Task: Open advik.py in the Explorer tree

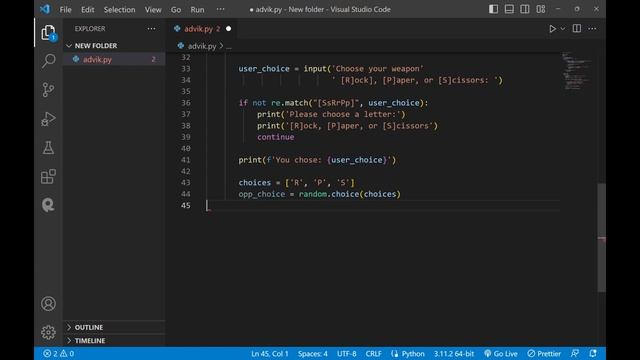Action: pos(114,59)
